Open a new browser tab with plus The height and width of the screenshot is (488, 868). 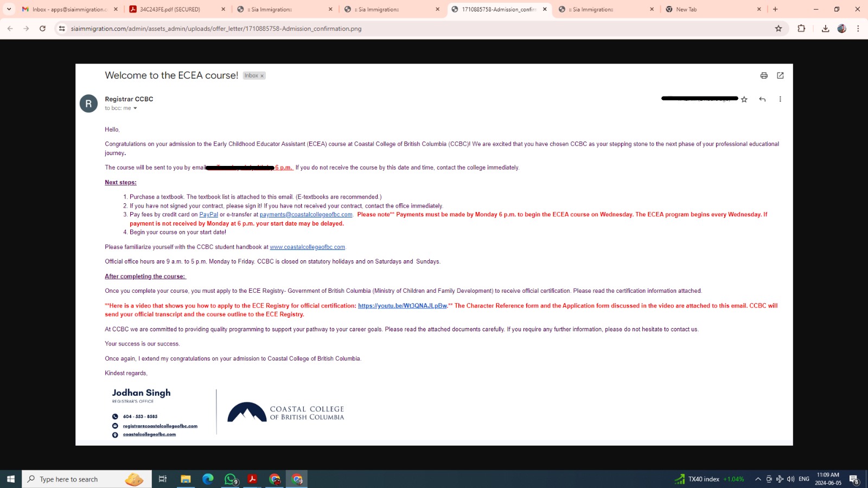pyautogui.click(x=775, y=9)
